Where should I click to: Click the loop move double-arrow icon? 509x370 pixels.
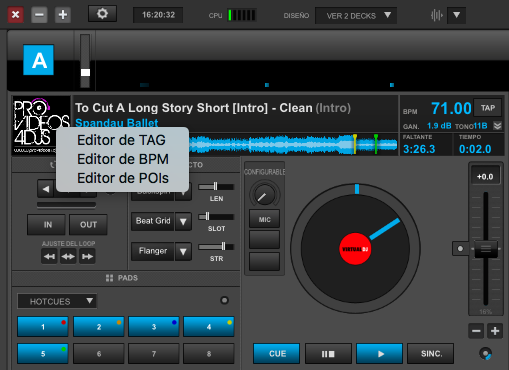pyautogui.click(x=68, y=257)
